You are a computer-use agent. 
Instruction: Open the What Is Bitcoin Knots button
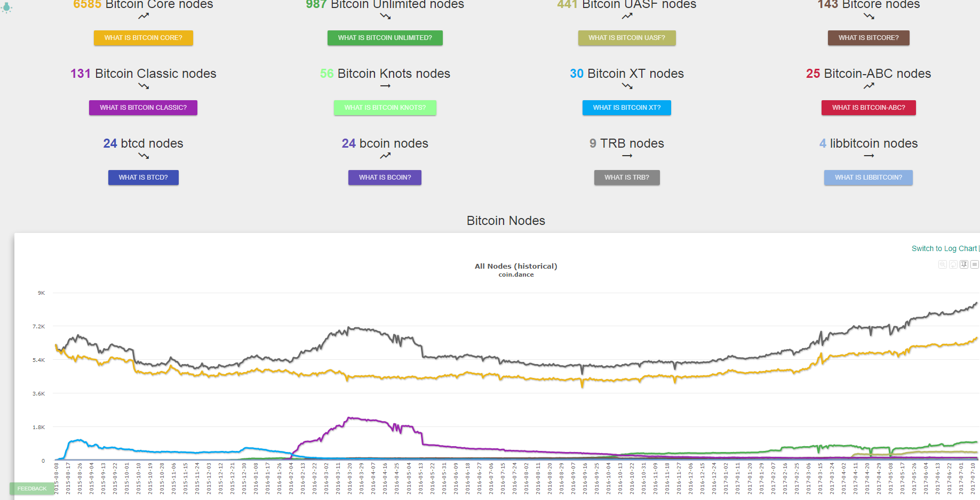(x=385, y=108)
